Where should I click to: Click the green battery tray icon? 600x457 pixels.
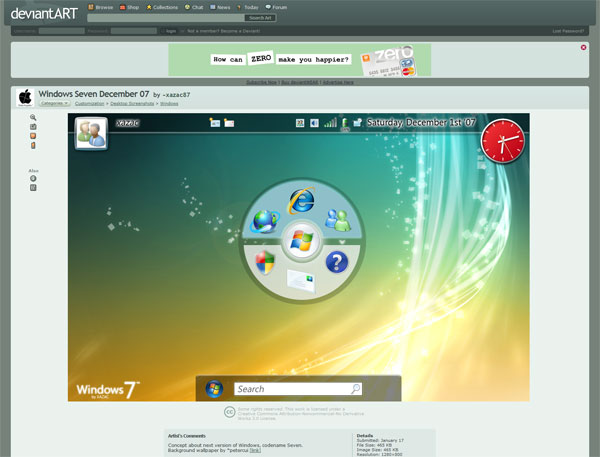pos(345,123)
